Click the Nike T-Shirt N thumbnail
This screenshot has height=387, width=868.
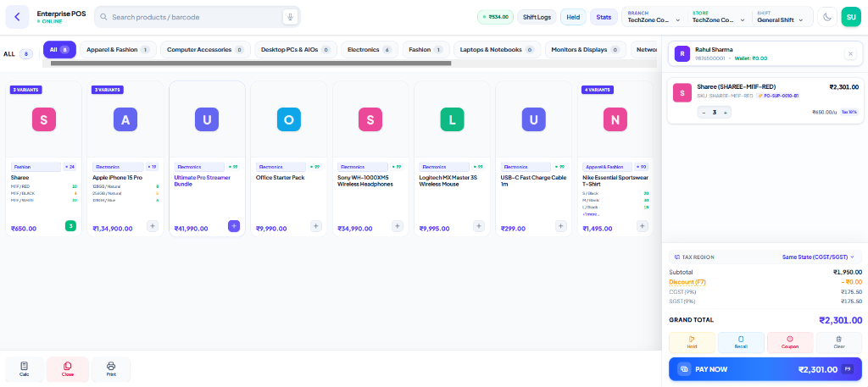click(615, 119)
